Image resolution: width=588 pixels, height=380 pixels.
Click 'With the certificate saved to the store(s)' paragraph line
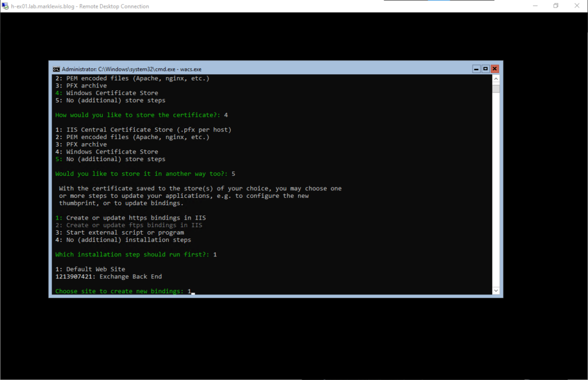(x=200, y=189)
